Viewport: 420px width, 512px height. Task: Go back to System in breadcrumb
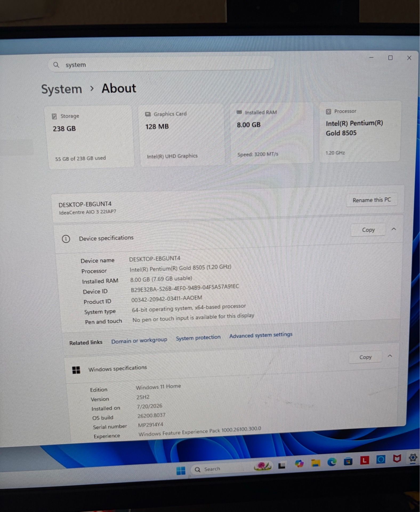pyautogui.click(x=62, y=89)
